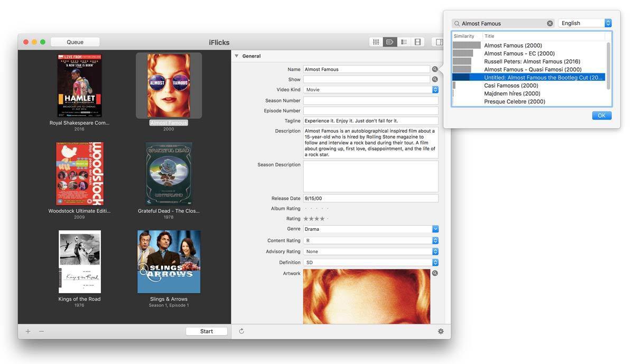The image size is (634, 364).
Task: Click OK in the search popup
Action: pyautogui.click(x=602, y=115)
